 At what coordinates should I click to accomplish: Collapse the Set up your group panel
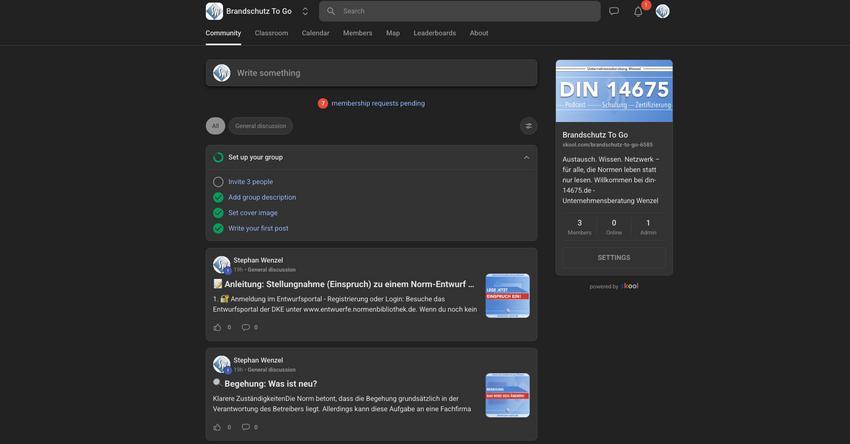[x=526, y=158]
